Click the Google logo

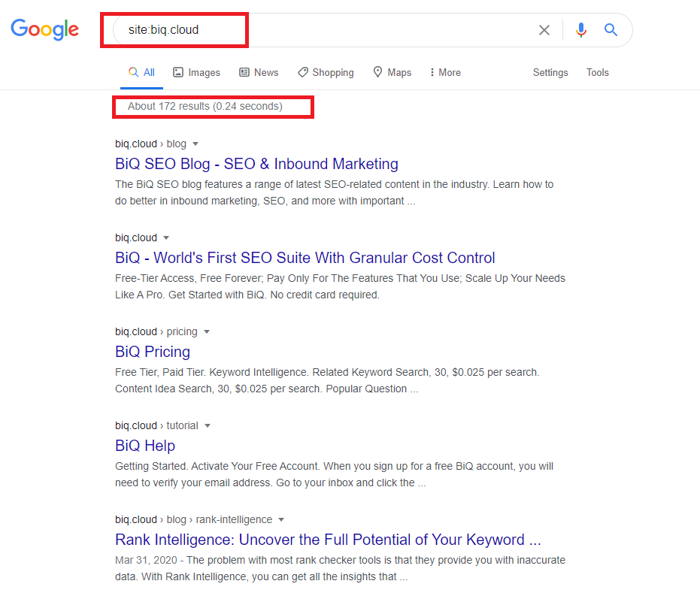click(x=44, y=29)
